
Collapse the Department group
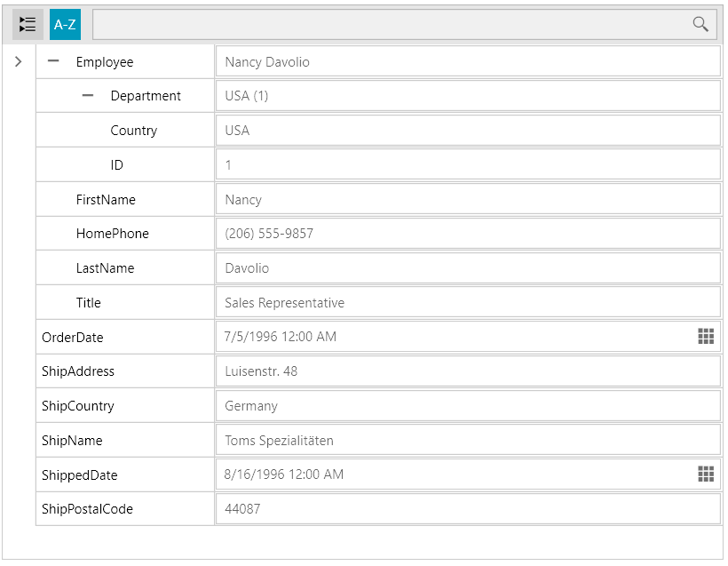click(x=87, y=95)
